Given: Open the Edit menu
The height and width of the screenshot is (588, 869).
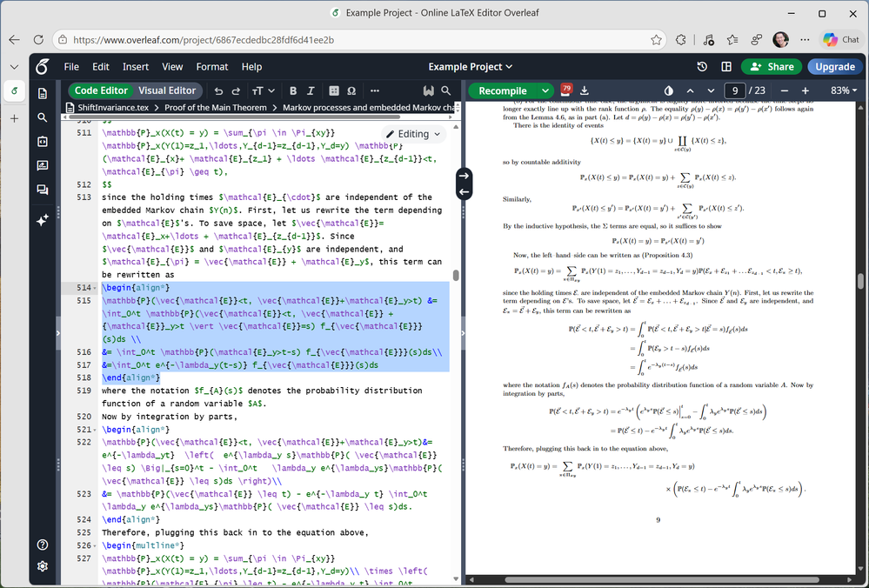Looking at the screenshot, I should (101, 66).
